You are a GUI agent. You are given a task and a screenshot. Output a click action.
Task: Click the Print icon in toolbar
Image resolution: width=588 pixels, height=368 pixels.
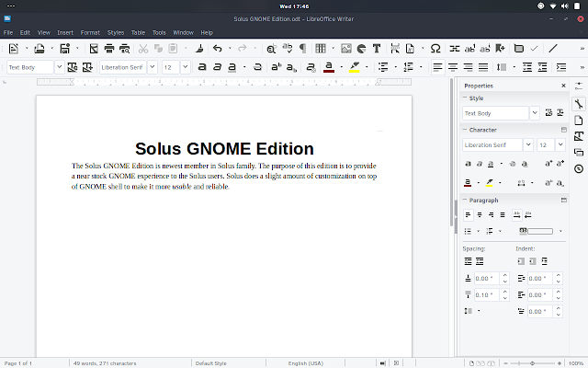point(109,49)
